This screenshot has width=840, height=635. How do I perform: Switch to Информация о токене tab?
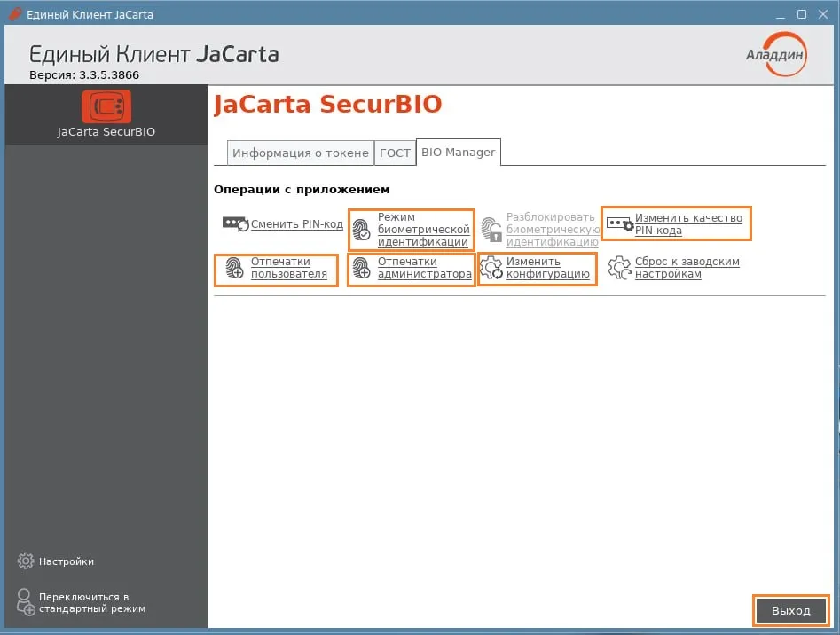click(x=301, y=153)
